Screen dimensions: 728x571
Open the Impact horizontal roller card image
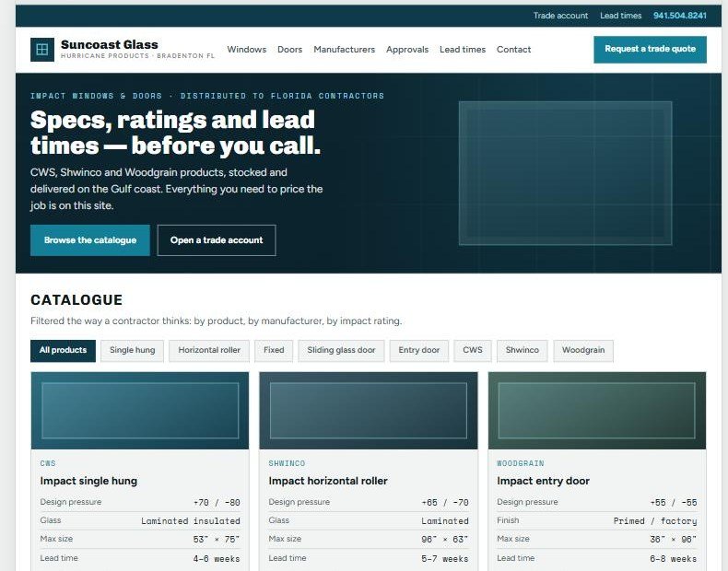click(369, 411)
